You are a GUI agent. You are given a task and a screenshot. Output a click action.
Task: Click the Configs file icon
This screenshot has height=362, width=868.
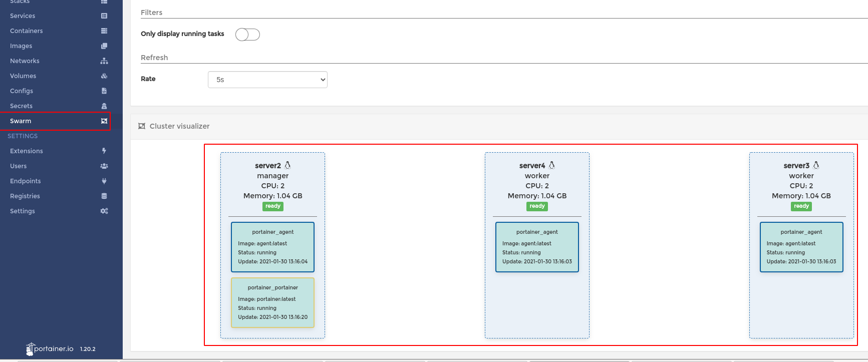pos(104,91)
